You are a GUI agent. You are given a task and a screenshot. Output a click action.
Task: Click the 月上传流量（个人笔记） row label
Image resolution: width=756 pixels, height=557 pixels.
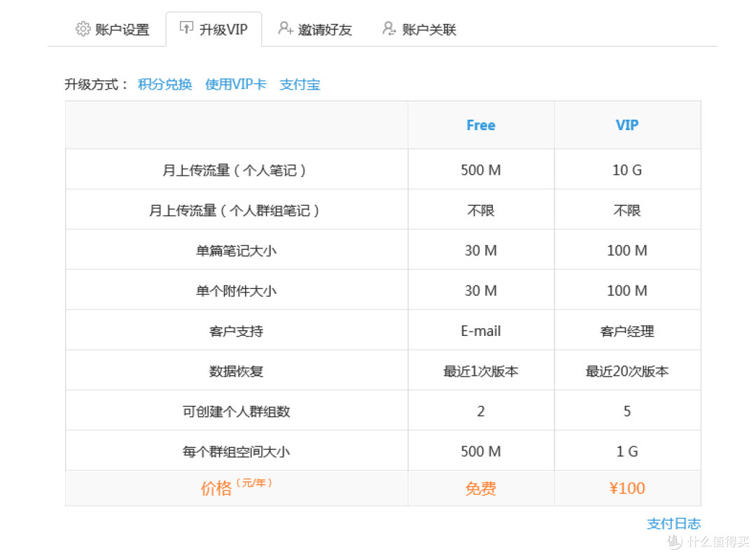pyautogui.click(x=236, y=170)
